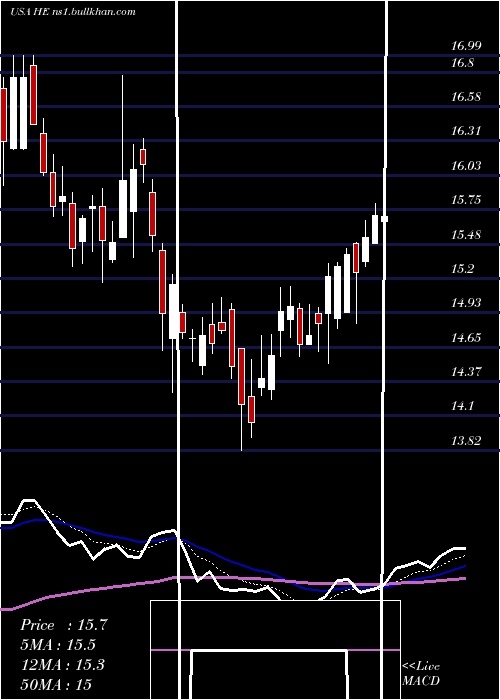Click the 50MA : 15 readout
The width and height of the screenshot is (500, 700).
(x=56, y=684)
